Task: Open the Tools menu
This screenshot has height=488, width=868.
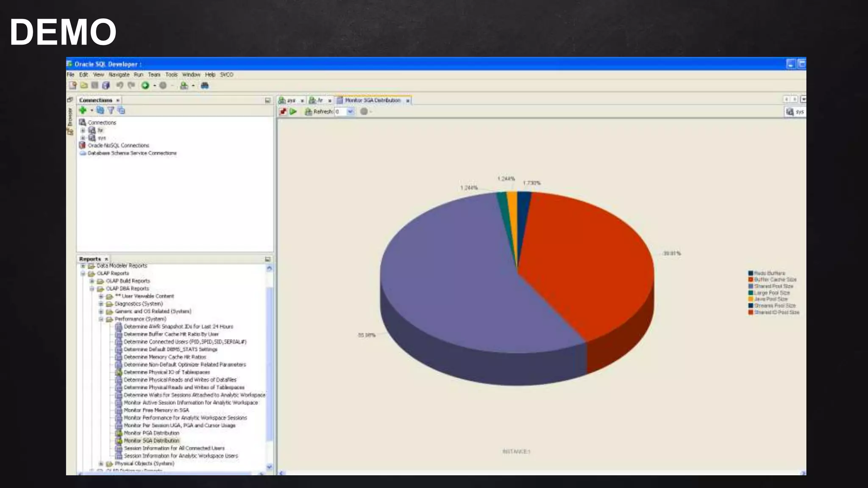Action: [x=171, y=75]
